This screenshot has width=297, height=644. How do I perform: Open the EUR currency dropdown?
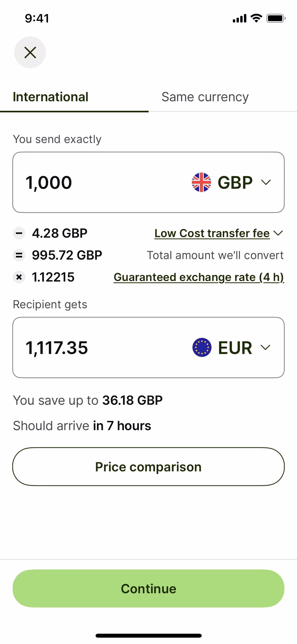265,347
